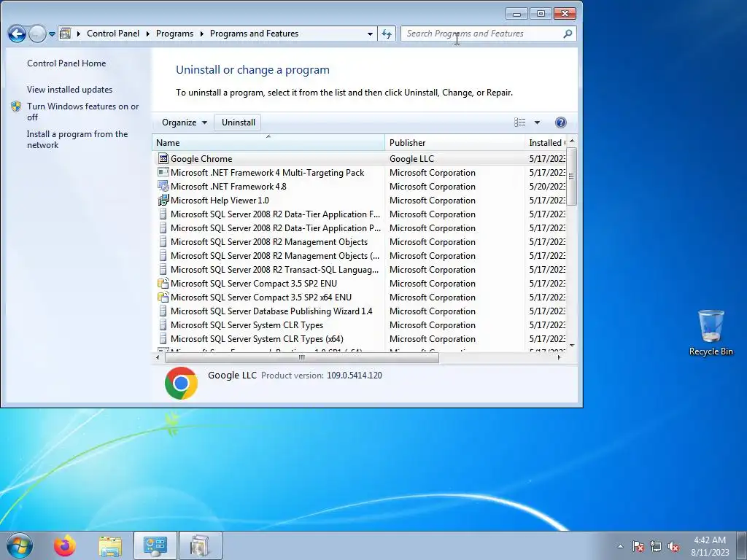Click the Help question mark icon

(561, 122)
